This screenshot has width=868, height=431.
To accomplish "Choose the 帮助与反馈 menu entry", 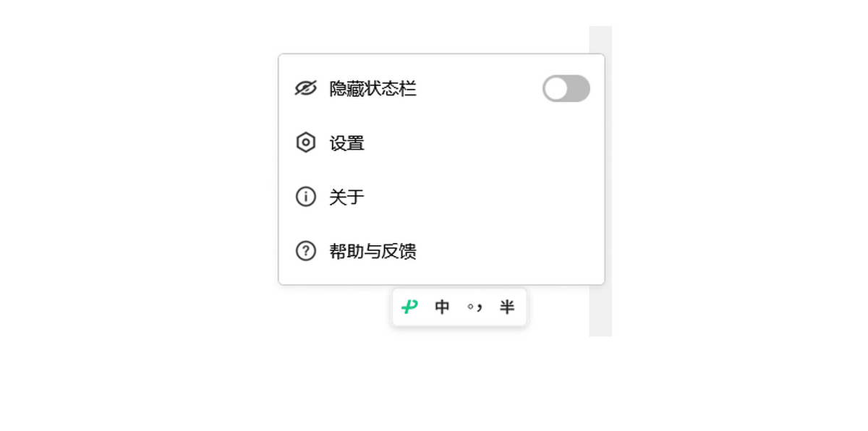I will click(x=373, y=251).
